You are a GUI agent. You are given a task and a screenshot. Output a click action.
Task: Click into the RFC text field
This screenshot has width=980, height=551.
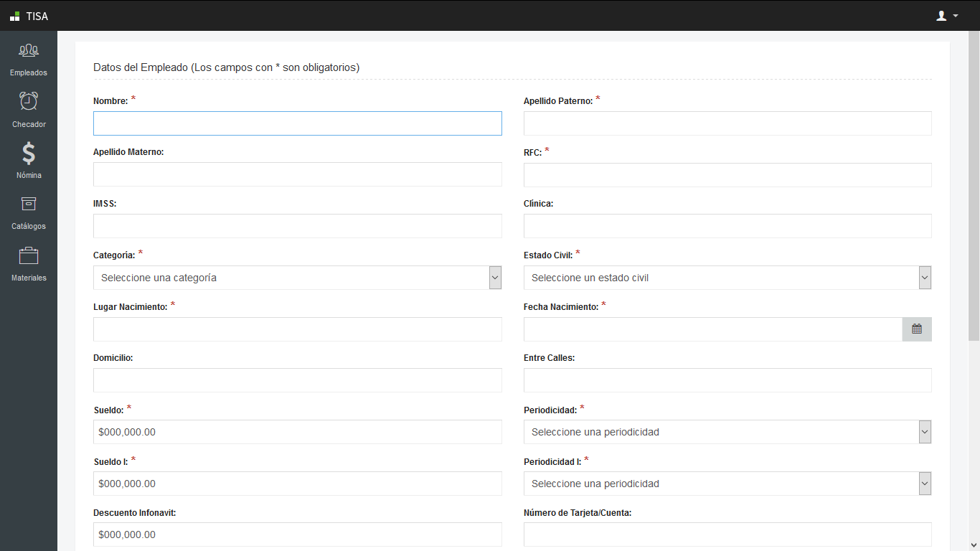tap(727, 175)
